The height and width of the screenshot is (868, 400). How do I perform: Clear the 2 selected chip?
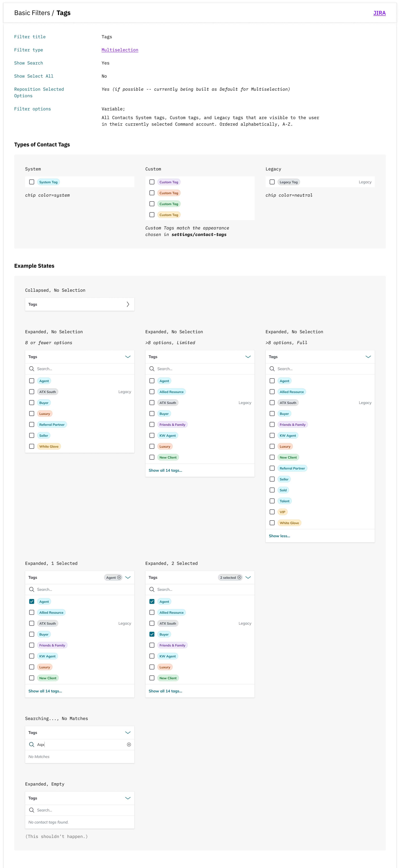click(239, 577)
